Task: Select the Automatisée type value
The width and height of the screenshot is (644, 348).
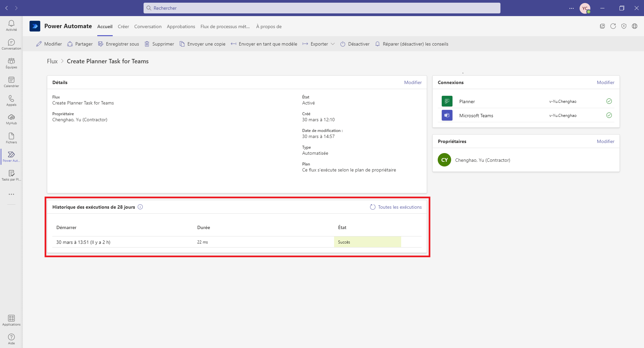Action: [315, 153]
